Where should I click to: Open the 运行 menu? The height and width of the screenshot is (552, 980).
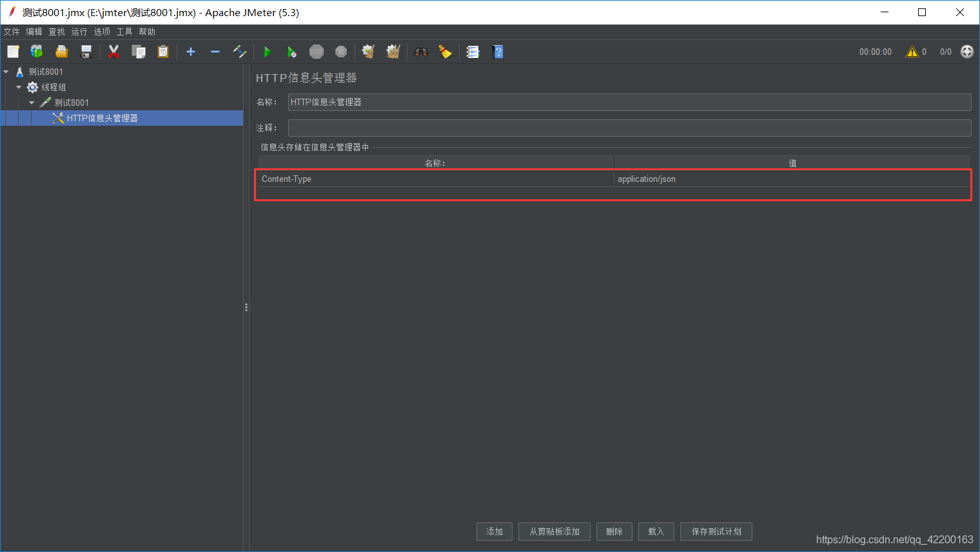point(79,32)
